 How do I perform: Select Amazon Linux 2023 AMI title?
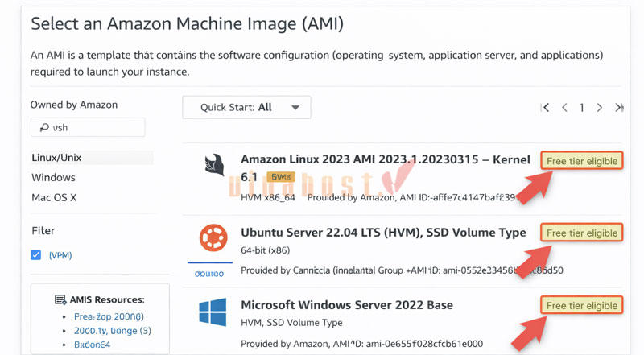click(x=386, y=167)
